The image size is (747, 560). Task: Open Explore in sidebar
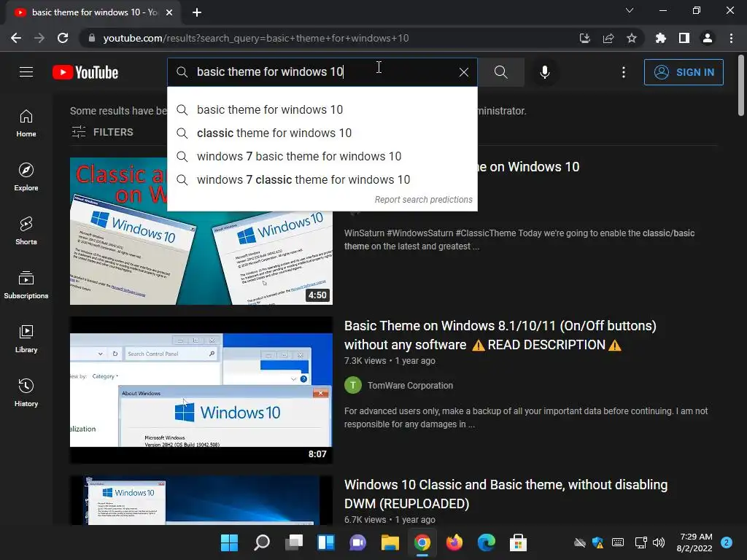(26, 177)
